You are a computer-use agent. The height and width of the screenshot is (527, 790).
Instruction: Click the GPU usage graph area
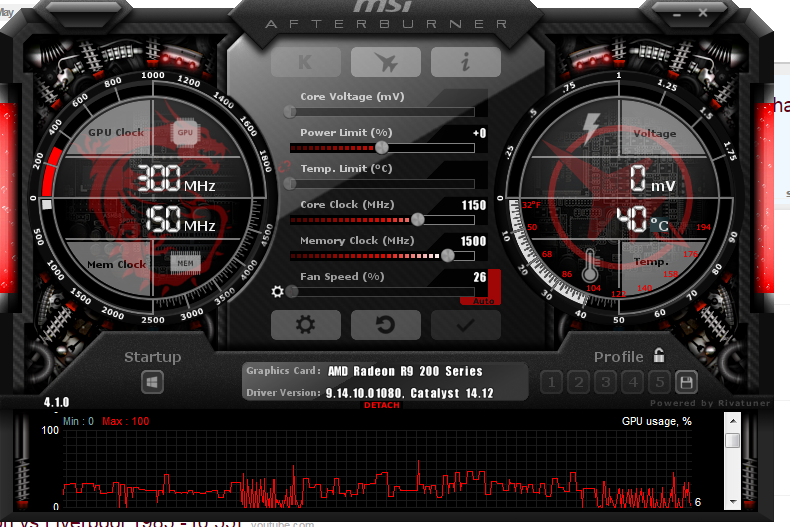pyautogui.click(x=377, y=469)
